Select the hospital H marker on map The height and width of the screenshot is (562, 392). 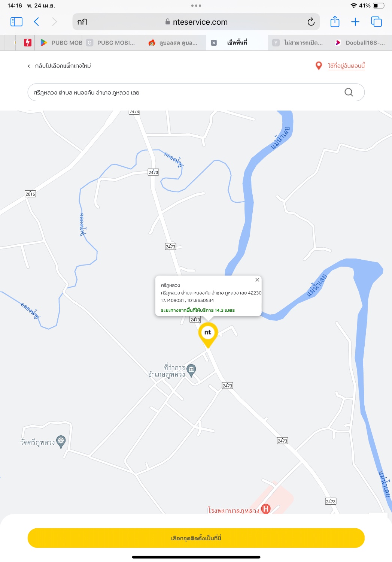[x=266, y=509]
